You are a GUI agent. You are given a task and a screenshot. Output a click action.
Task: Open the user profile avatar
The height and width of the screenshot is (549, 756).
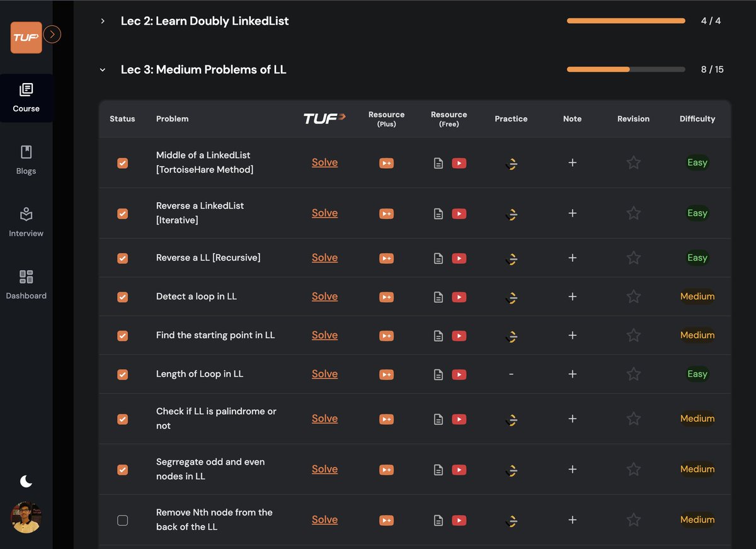pyautogui.click(x=26, y=518)
